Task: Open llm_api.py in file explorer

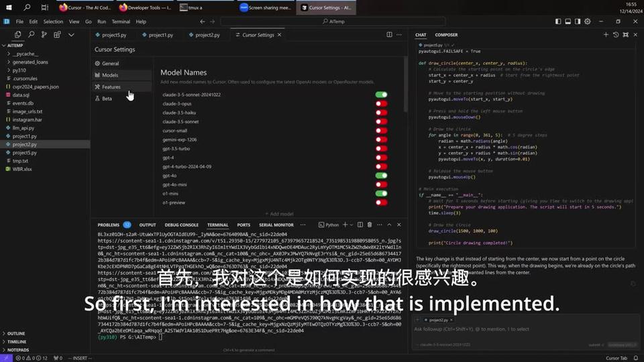Action: click(23, 127)
